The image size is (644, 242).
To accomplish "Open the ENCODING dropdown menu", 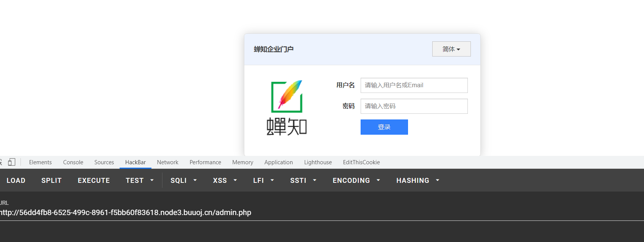I will pos(356,181).
